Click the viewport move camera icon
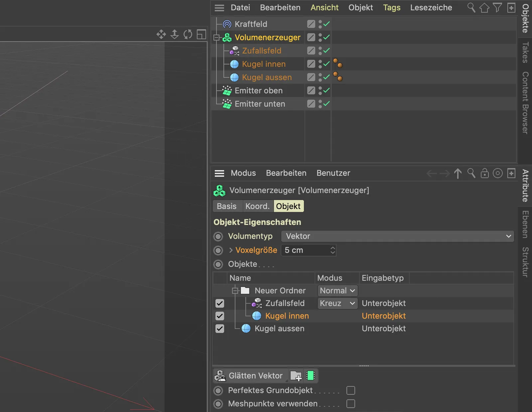The height and width of the screenshot is (412, 532). point(161,34)
